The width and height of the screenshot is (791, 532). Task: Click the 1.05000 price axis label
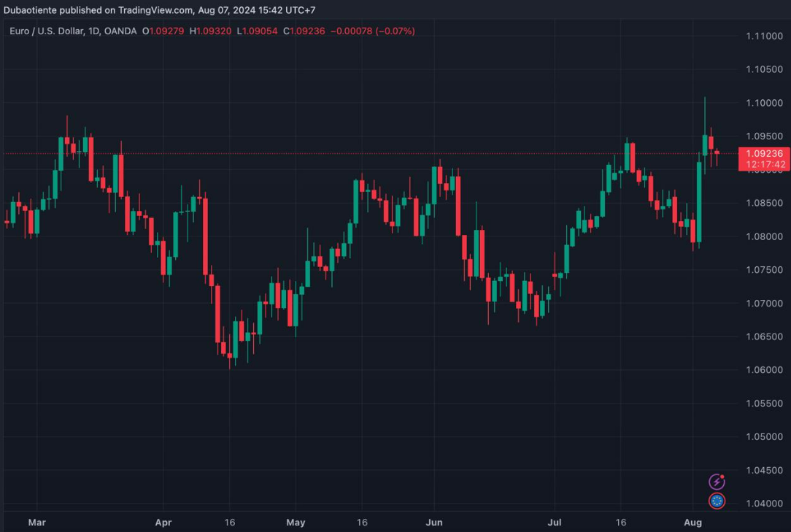pyautogui.click(x=764, y=436)
